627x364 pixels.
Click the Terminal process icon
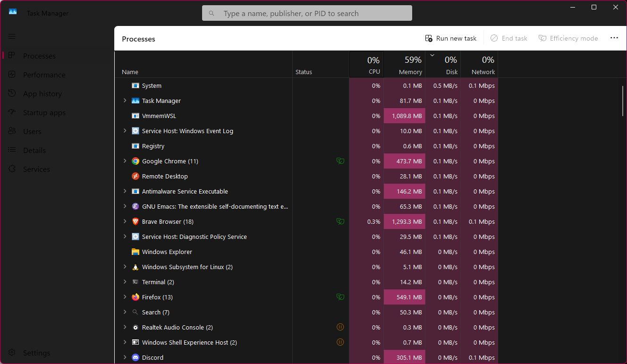(x=136, y=282)
